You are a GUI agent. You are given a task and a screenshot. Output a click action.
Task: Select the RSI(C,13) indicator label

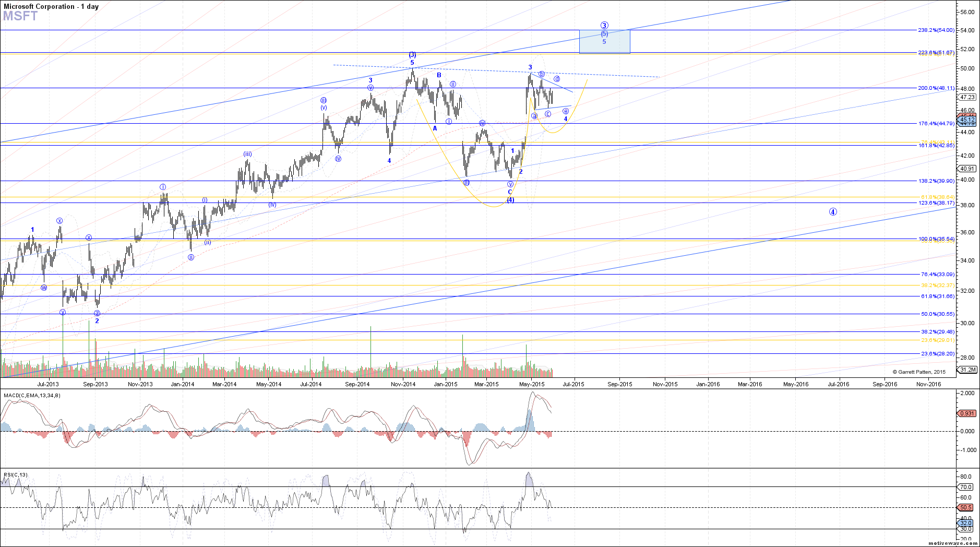coord(16,475)
